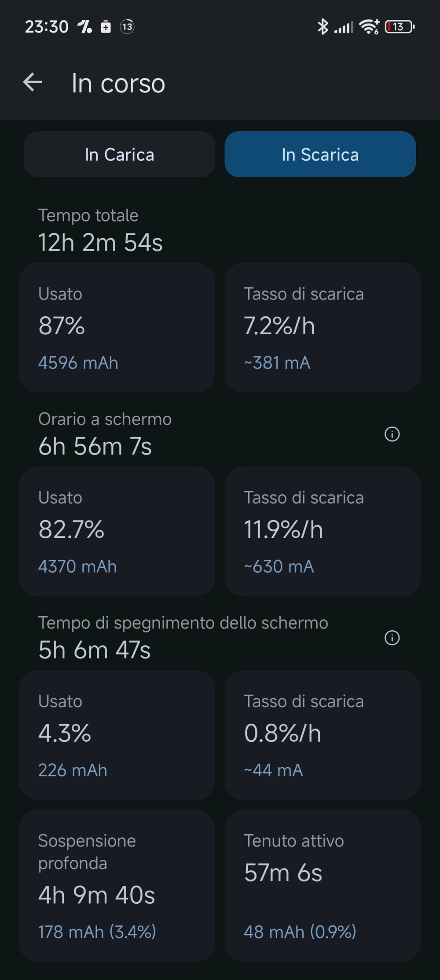The width and height of the screenshot is (440, 980).
Task: Tap the back arrow icon
Action: (x=33, y=82)
